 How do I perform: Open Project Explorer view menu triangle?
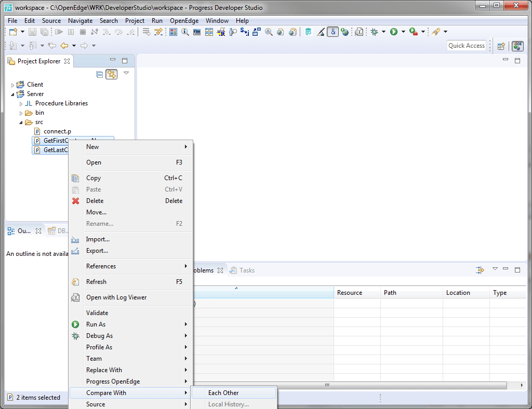pos(126,73)
